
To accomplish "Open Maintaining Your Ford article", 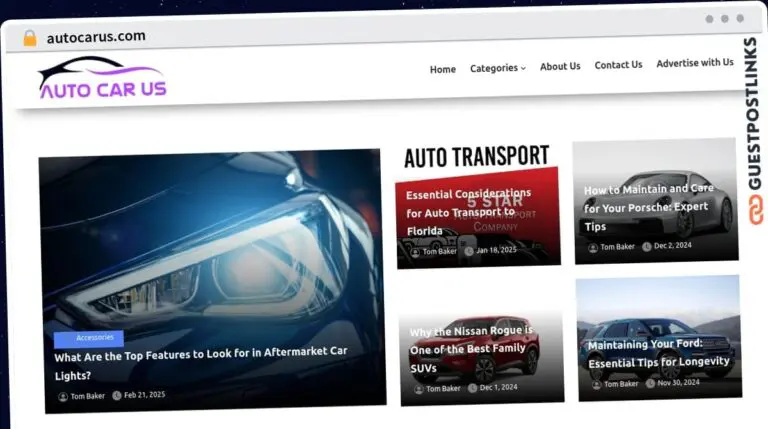I will pos(658,354).
